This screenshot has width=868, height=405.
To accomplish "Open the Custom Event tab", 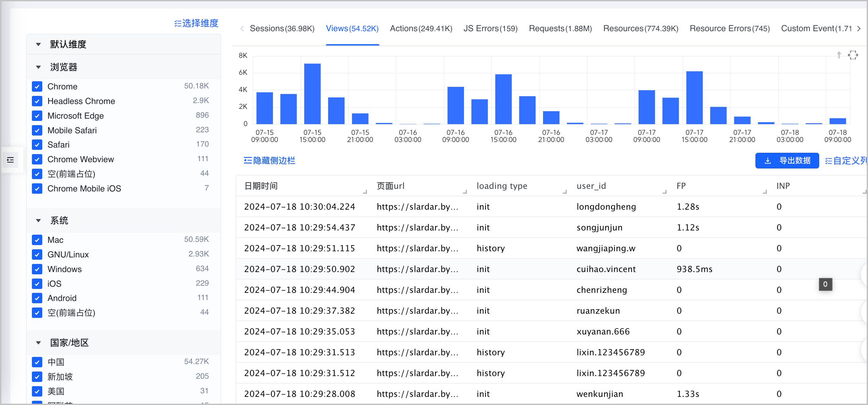I will click(x=817, y=29).
